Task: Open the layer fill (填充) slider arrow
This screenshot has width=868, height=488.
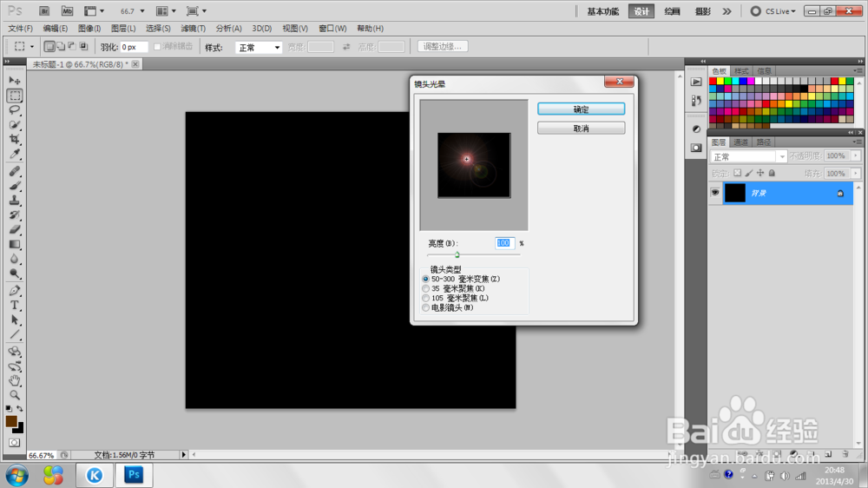Action: tap(856, 174)
